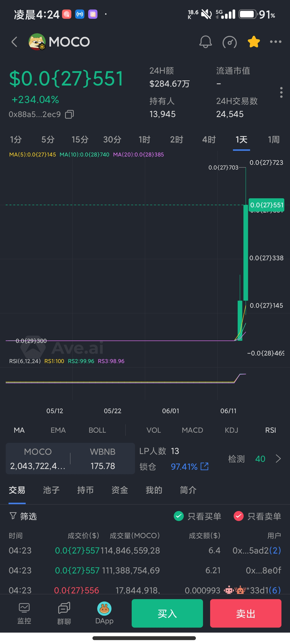Expand the 检测 40 detail chevron
The image size is (290, 644).
[x=278, y=459]
